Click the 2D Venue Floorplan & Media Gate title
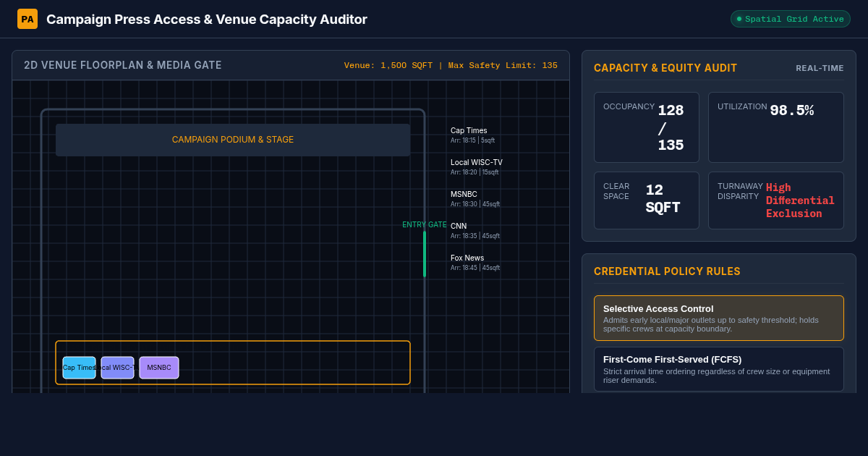868x456 pixels. 123,65
